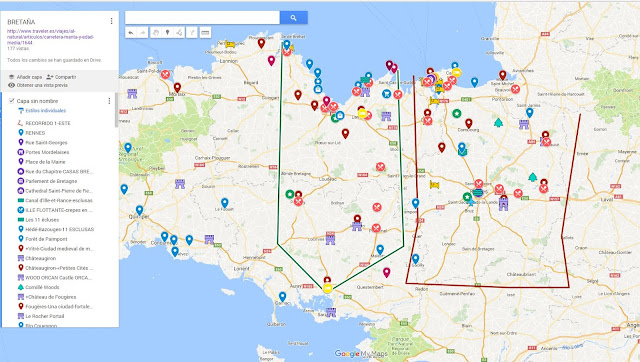This screenshot has width=640, height=362.
Task: Click the blue marker near Carnac
Action: (282, 296)
